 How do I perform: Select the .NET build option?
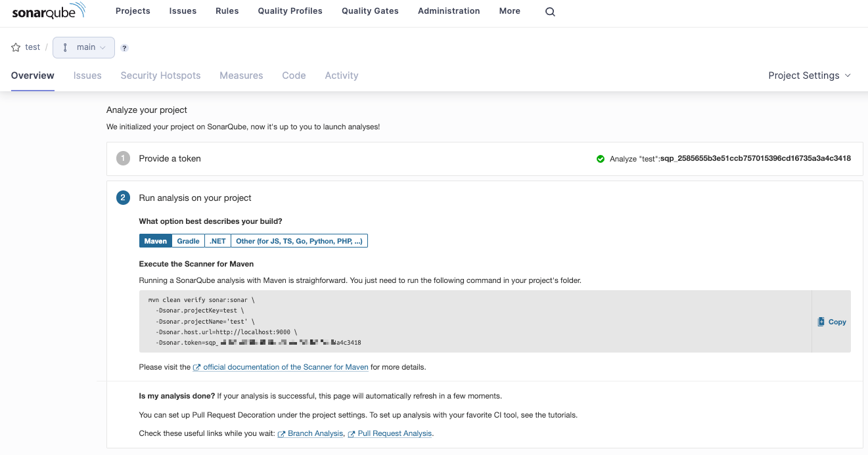tap(218, 241)
